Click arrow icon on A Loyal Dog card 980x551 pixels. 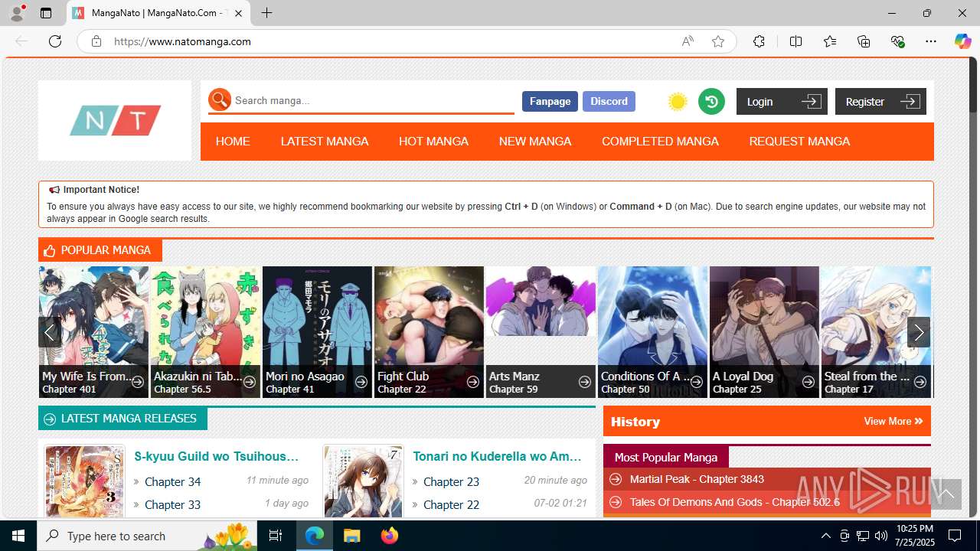808,382
